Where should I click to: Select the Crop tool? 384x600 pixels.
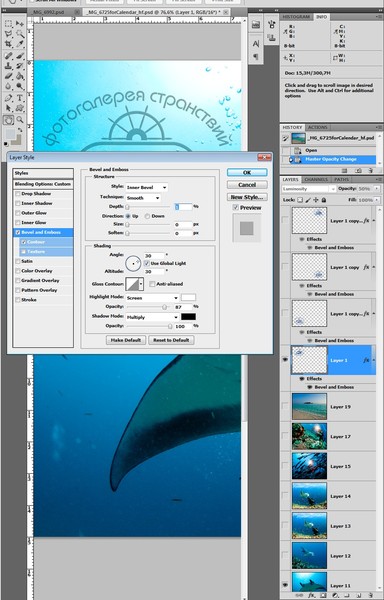click(8, 44)
